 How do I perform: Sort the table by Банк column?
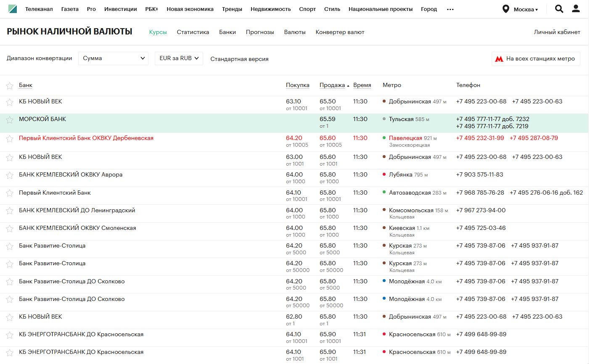[26, 85]
